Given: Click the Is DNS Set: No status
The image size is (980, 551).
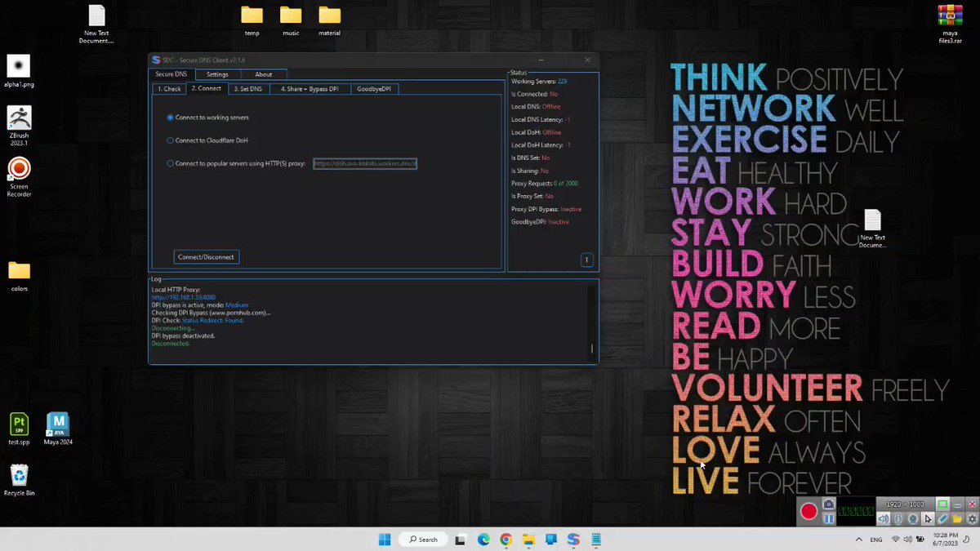Looking at the screenshot, I should pos(531,158).
